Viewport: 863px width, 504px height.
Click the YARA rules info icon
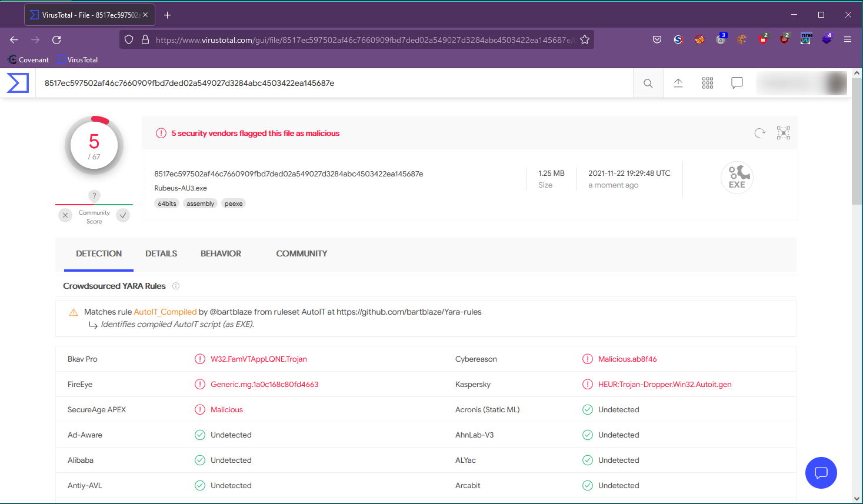pos(176,286)
